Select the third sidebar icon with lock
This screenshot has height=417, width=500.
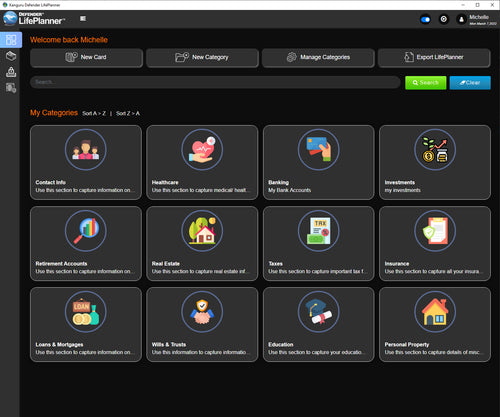point(11,72)
